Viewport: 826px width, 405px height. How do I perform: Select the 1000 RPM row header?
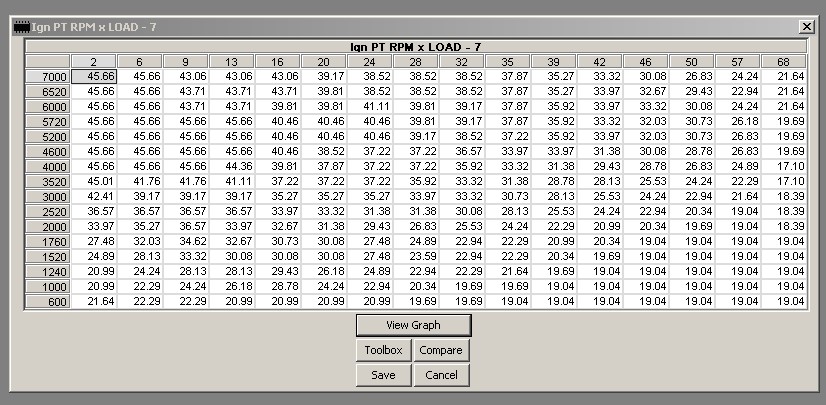47,287
